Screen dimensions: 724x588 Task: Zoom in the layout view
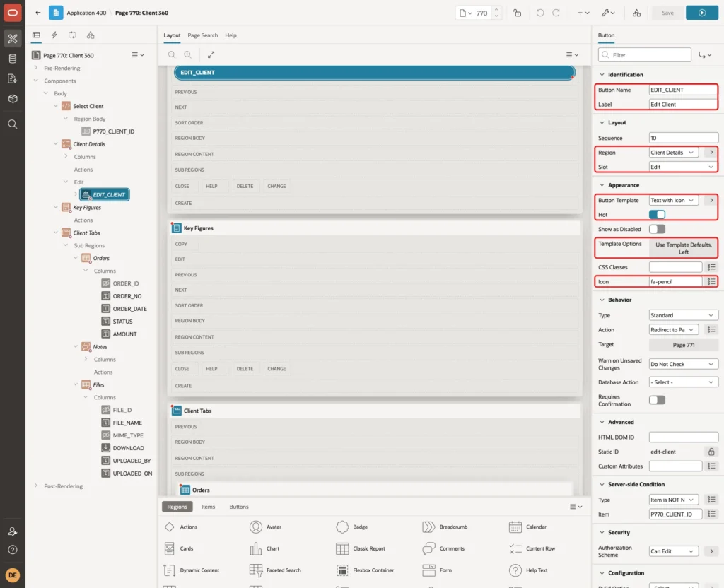click(x=187, y=54)
